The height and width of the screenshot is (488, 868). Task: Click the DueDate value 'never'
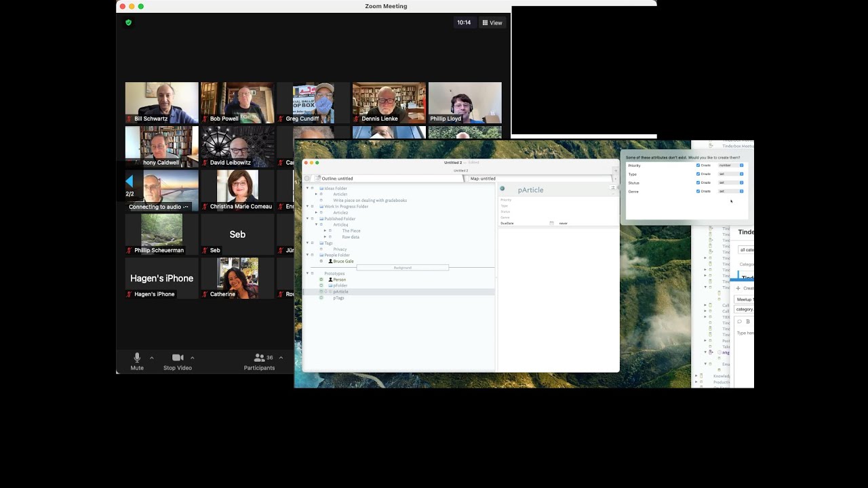[564, 223]
